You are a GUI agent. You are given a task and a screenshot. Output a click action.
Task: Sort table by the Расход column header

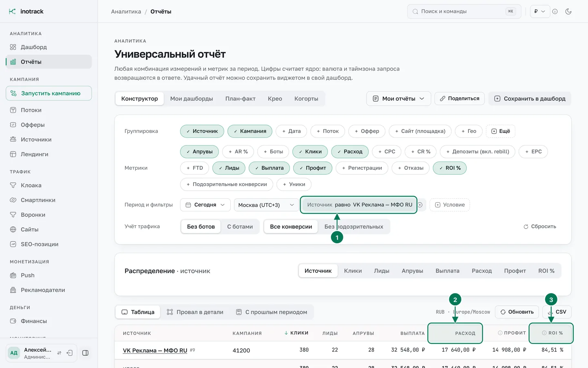465,333
